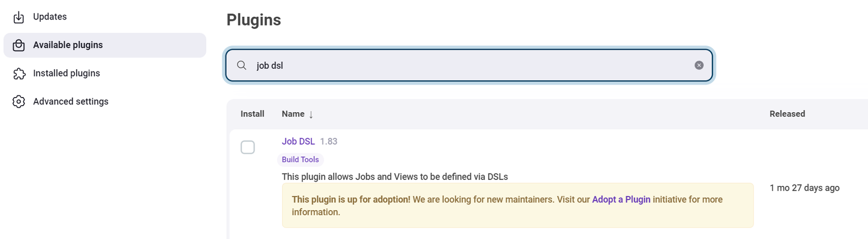
Task: Tick the Job DSL install checkbox
Action: click(247, 147)
